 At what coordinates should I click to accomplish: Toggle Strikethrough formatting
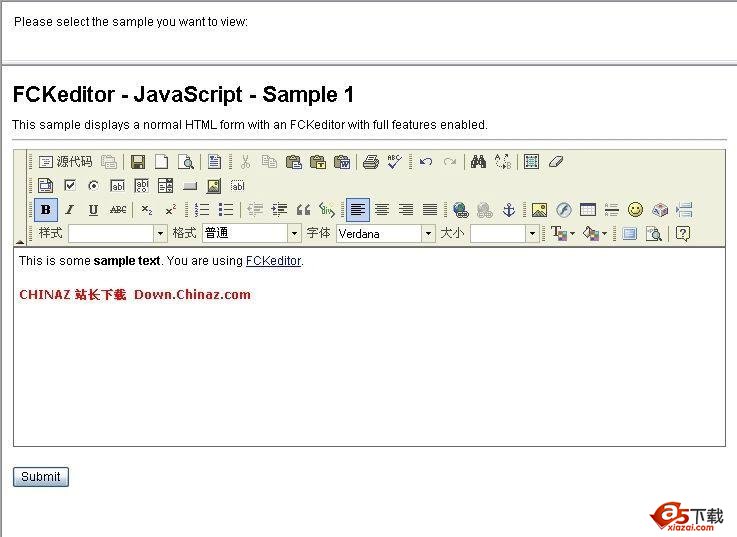[x=118, y=210]
